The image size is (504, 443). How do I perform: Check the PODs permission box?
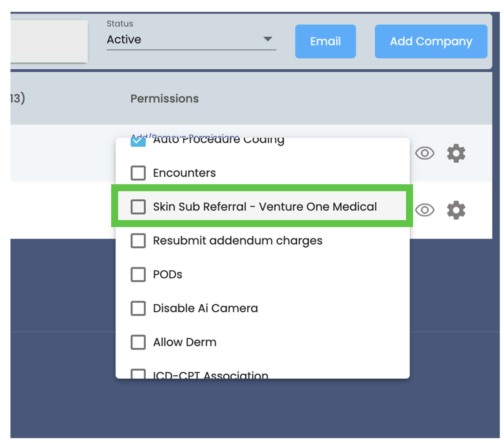[x=138, y=274]
